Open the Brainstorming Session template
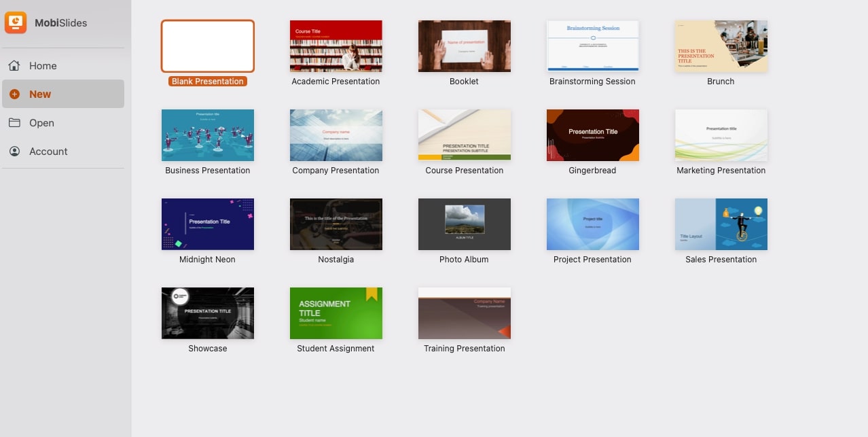The image size is (868, 437). [592, 46]
